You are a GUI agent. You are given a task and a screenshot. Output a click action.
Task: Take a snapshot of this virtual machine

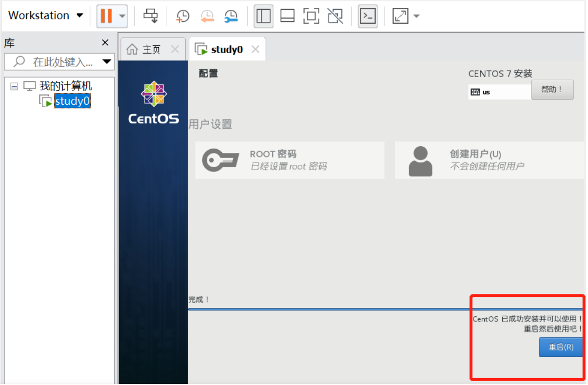pos(182,16)
